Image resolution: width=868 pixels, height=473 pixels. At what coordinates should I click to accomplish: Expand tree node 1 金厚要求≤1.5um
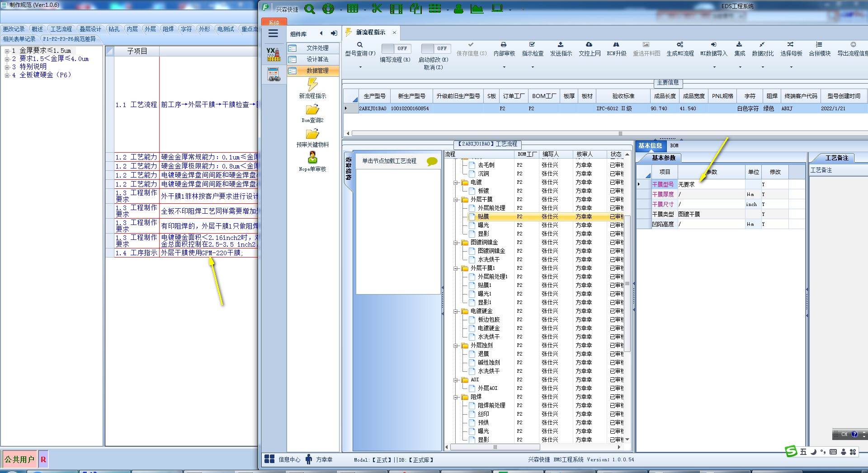7,51
